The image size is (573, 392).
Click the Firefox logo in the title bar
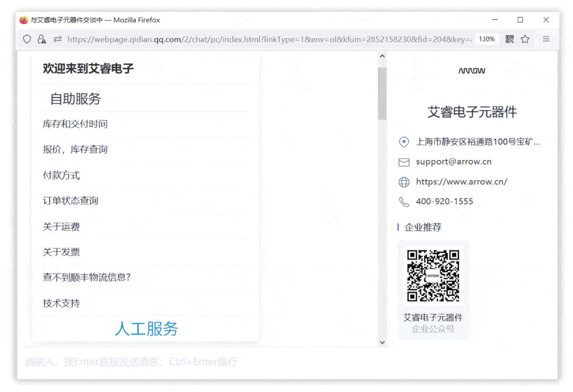pyautogui.click(x=24, y=20)
